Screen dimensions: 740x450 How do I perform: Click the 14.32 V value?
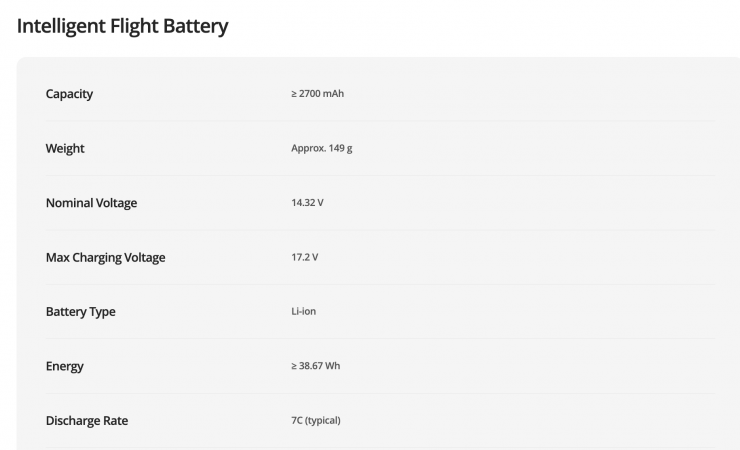pyautogui.click(x=307, y=203)
